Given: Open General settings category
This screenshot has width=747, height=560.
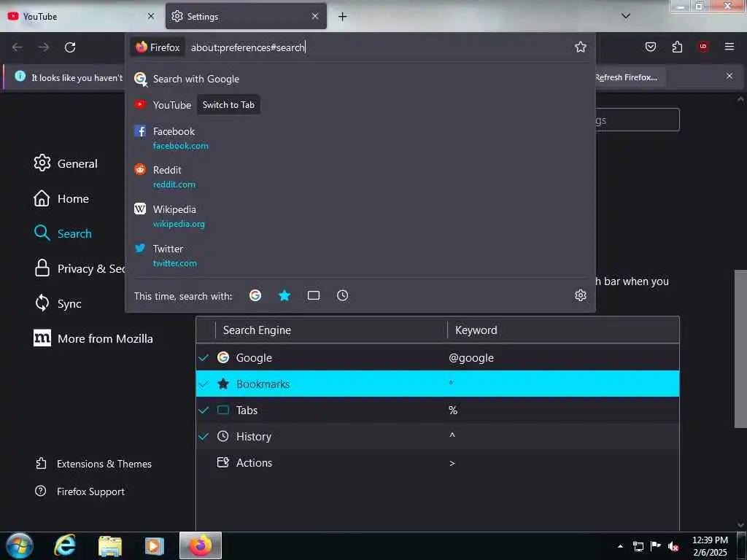Looking at the screenshot, I should (x=66, y=163).
